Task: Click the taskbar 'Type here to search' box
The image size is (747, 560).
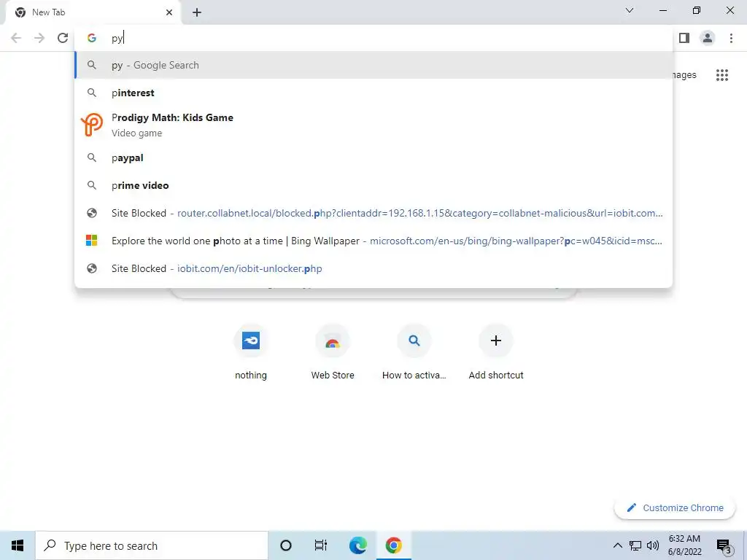Action: coord(152,545)
